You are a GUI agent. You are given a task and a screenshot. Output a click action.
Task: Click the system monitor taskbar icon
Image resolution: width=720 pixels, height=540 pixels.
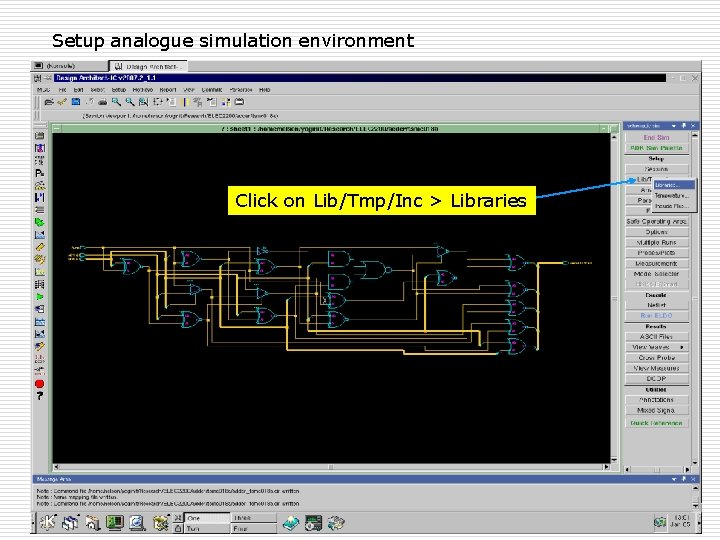click(314, 523)
